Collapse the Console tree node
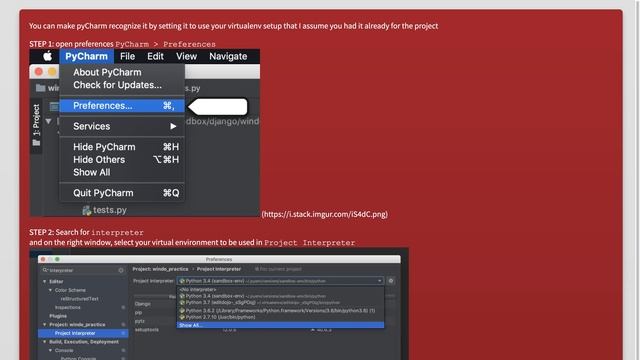Screen dimensions: 640x360 [x=50, y=350]
